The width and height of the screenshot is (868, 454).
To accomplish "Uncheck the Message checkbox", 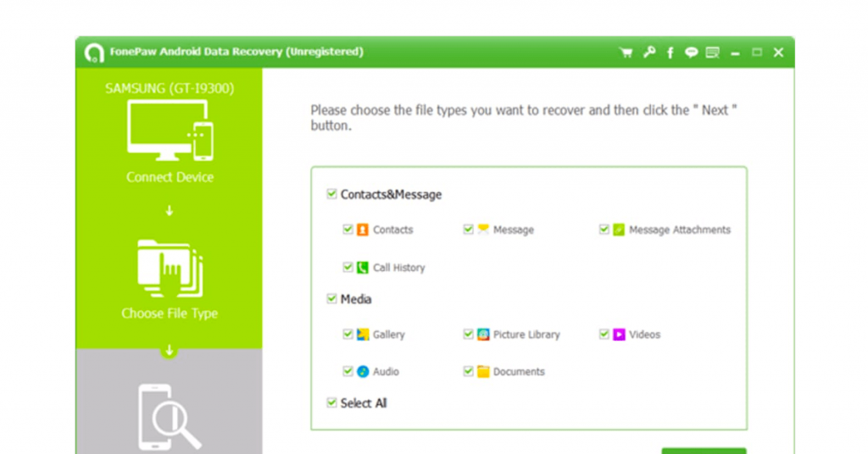I will (x=468, y=229).
